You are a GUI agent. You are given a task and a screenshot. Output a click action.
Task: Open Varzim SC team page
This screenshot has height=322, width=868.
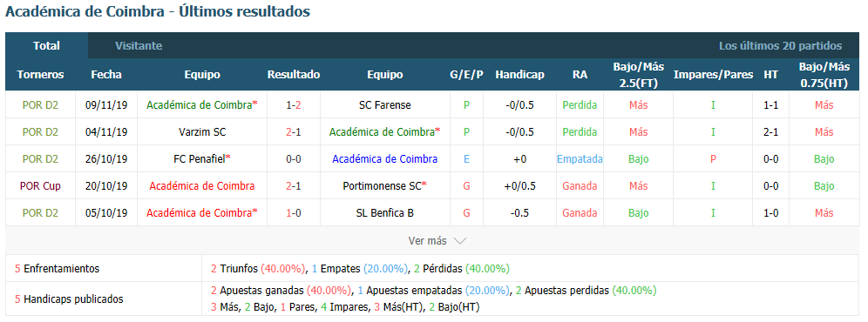(202, 131)
